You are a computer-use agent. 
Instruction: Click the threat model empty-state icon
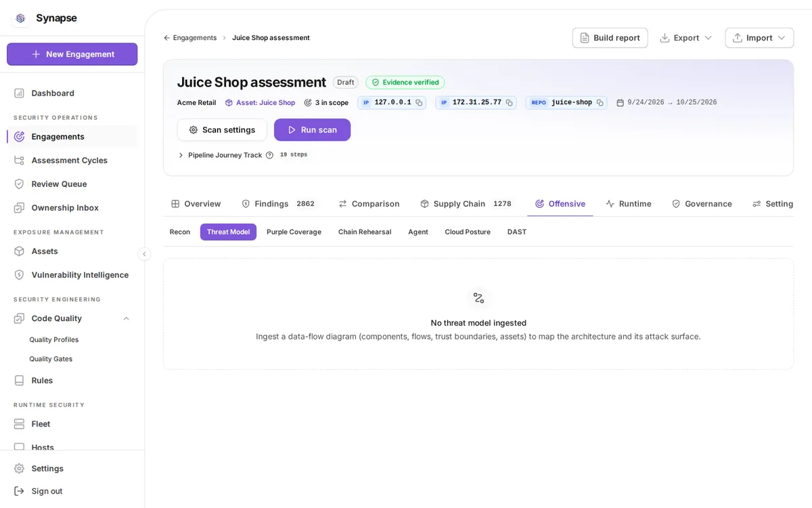478,298
